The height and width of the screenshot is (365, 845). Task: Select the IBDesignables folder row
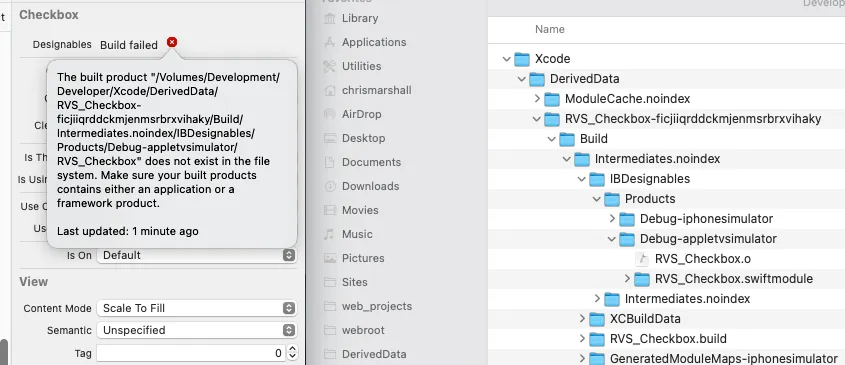[666, 178]
